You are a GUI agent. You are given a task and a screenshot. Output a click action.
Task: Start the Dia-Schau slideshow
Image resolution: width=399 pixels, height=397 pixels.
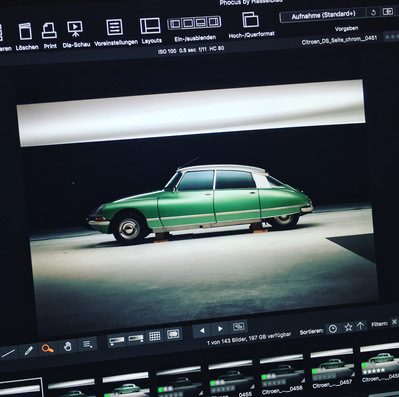coord(75,29)
